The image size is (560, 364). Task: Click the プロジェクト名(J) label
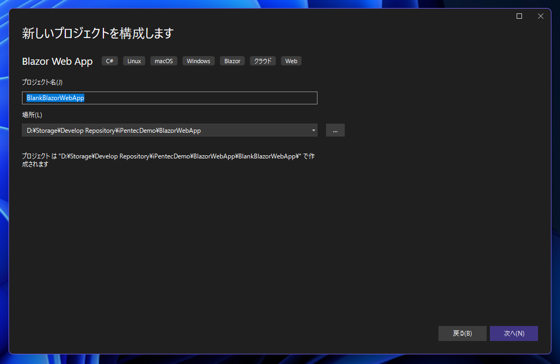(42, 82)
